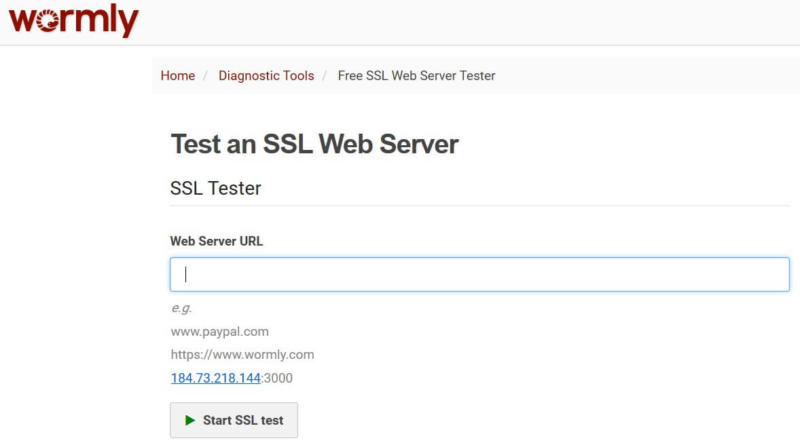The height and width of the screenshot is (443, 800).
Task: Focus the Web Server URL input field
Action: [x=480, y=274]
